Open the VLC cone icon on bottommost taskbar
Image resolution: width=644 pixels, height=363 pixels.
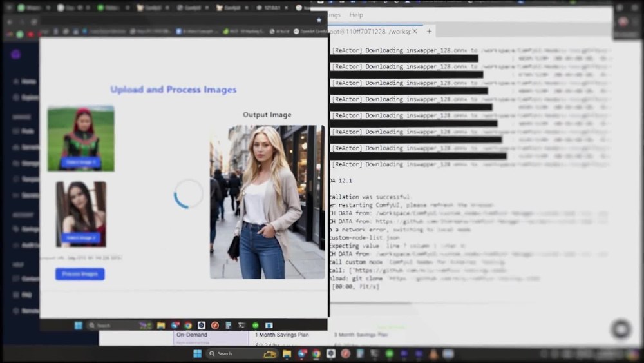tap(433, 353)
